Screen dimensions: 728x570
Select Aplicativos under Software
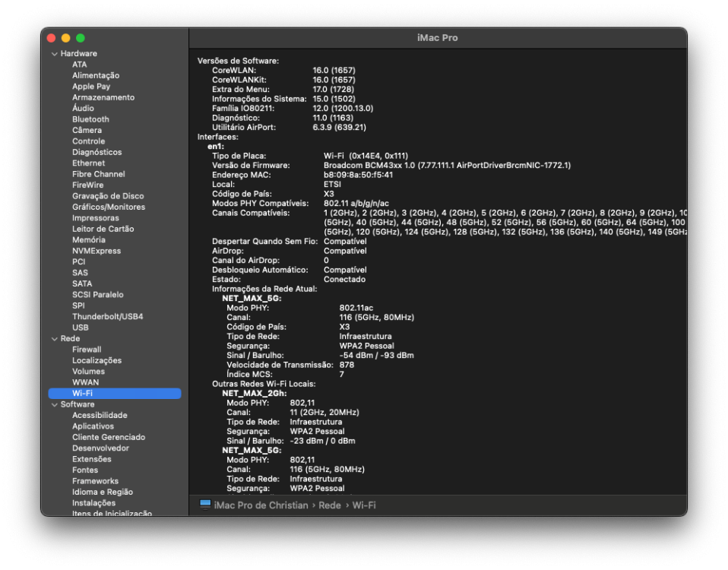coord(93,426)
